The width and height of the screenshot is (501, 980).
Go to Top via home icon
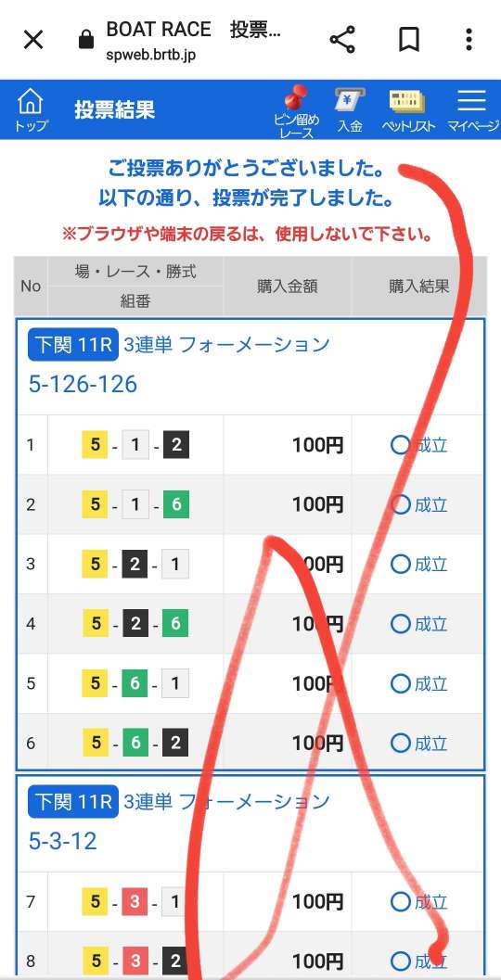point(30,108)
